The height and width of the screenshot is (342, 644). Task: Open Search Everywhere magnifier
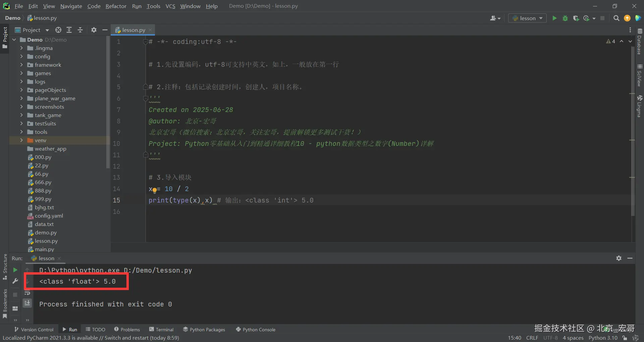[616, 18]
